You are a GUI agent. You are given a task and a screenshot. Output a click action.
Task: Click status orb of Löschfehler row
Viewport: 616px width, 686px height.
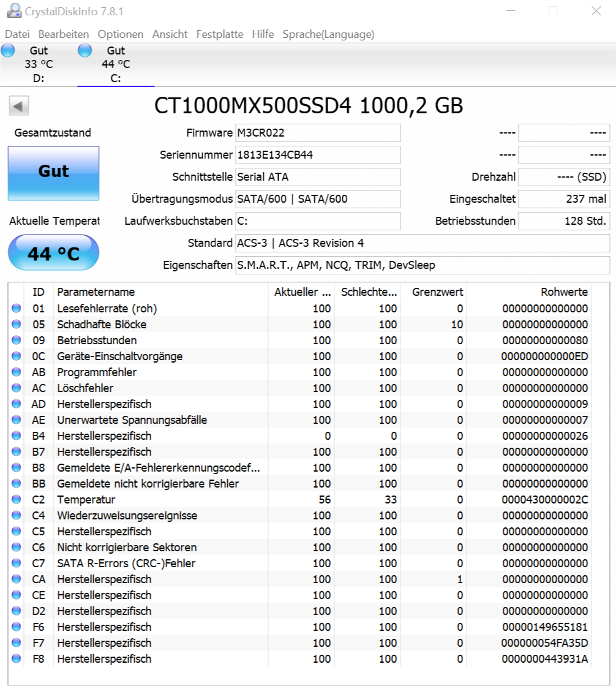[16, 388]
